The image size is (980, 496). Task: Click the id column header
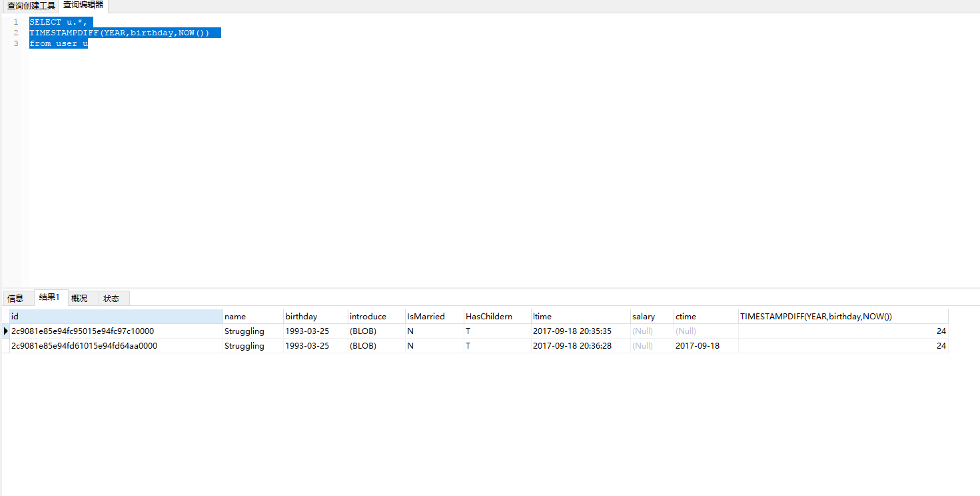(116, 317)
